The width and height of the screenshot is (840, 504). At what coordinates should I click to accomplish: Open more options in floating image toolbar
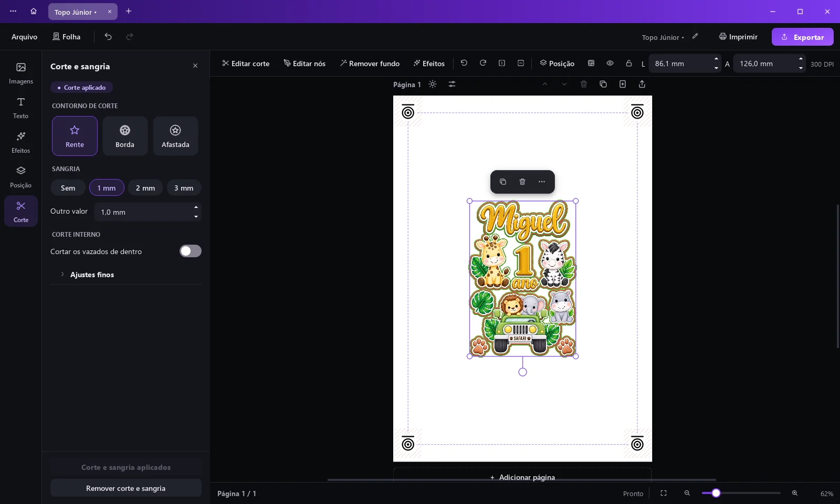(x=542, y=182)
